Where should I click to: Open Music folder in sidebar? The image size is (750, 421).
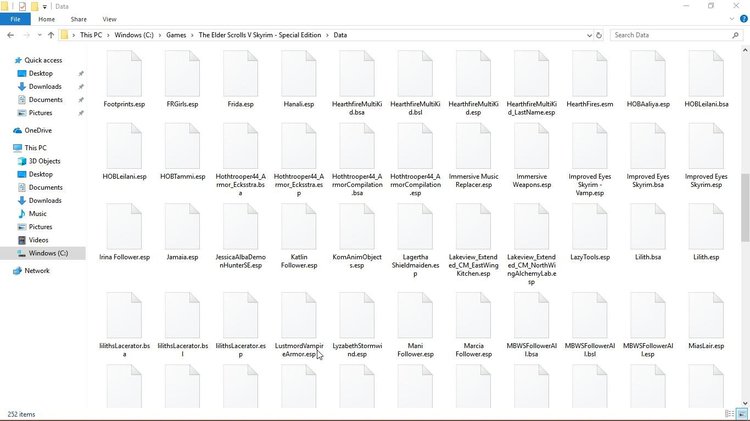coord(37,214)
